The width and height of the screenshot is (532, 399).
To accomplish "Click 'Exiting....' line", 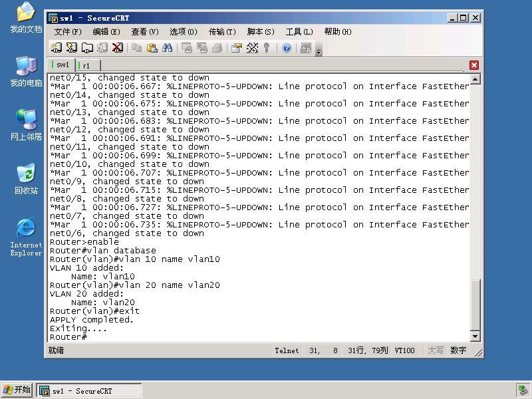I will [78, 329].
